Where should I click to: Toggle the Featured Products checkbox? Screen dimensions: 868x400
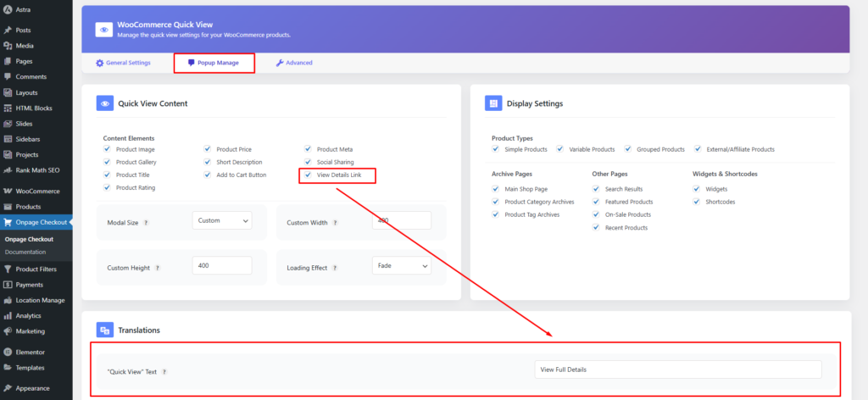click(597, 202)
